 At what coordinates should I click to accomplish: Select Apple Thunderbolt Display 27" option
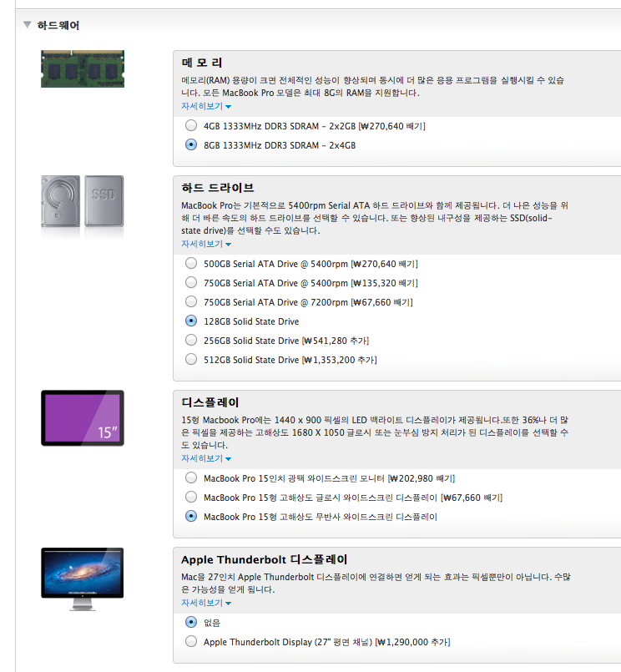(x=191, y=642)
